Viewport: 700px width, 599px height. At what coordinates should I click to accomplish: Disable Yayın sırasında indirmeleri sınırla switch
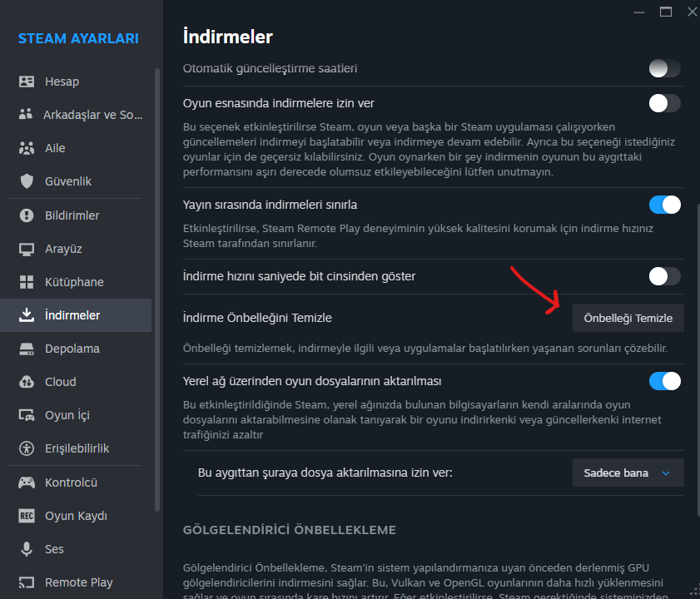pos(665,205)
